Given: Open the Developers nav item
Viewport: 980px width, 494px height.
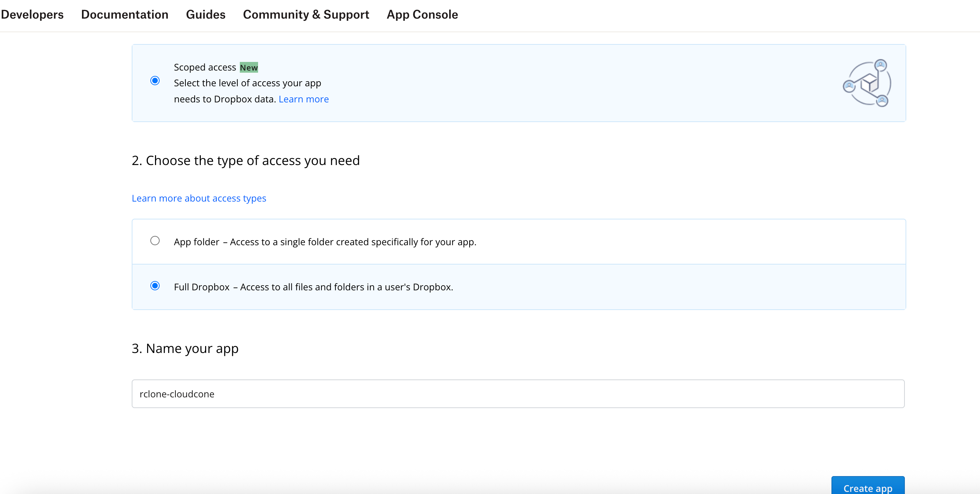Looking at the screenshot, I should coord(32,14).
